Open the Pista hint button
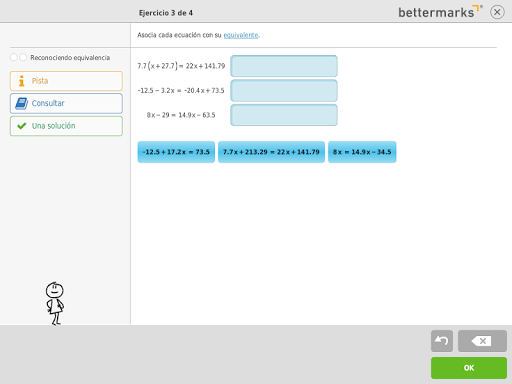 click(66, 81)
